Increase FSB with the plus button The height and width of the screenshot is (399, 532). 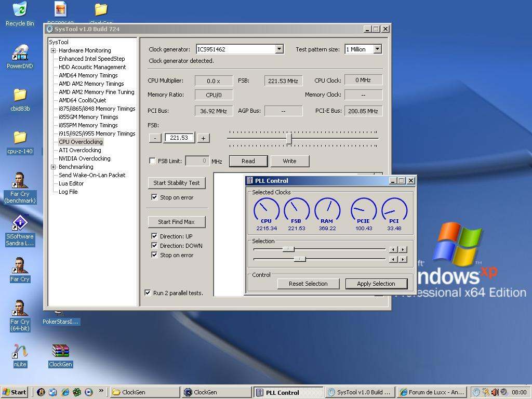[x=203, y=138]
